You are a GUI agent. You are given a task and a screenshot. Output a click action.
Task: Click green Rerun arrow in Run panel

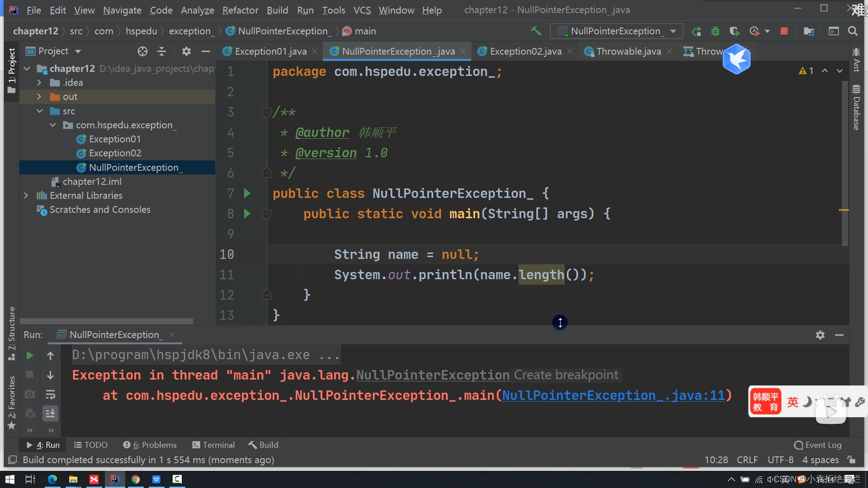point(29,356)
